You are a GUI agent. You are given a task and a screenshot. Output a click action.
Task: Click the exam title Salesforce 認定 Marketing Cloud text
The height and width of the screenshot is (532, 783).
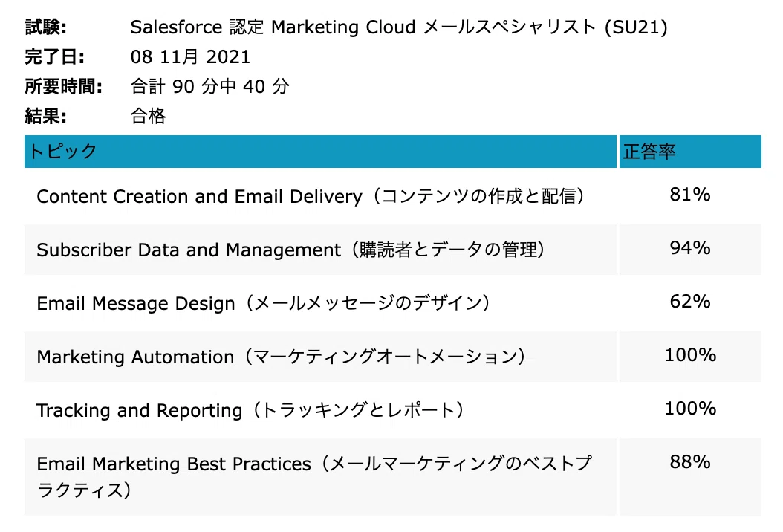point(273,27)
